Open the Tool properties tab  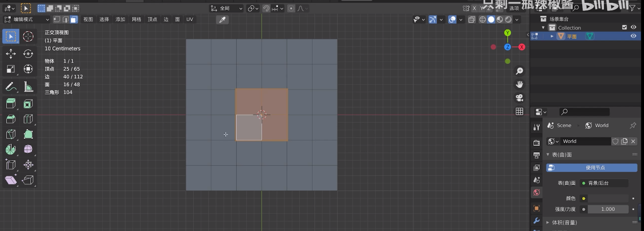coord(537,128)
